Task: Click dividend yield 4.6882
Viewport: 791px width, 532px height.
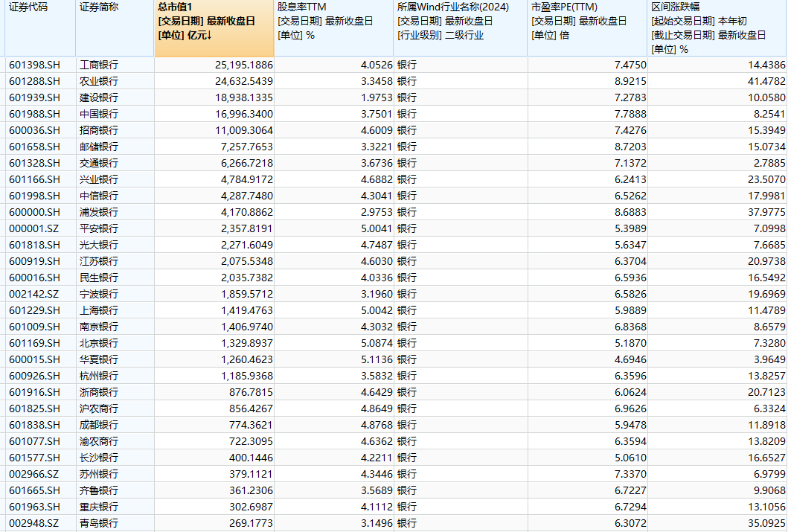Action: (377, 179)
